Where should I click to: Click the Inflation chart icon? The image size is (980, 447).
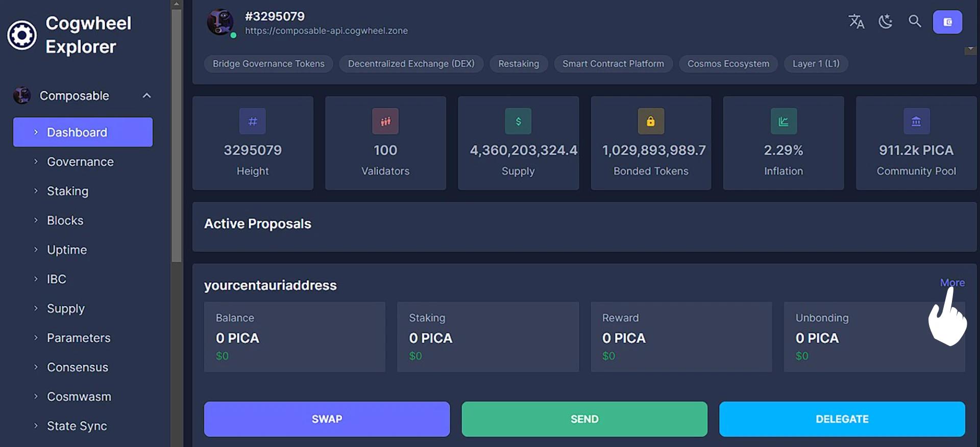pos(783,121)
